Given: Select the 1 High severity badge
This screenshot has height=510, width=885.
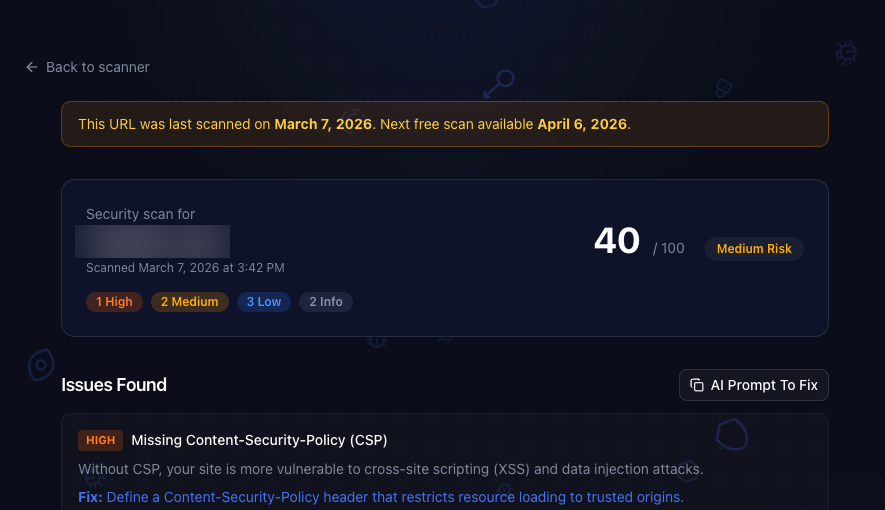Looking at the screenshot, I should pos(114,302).
